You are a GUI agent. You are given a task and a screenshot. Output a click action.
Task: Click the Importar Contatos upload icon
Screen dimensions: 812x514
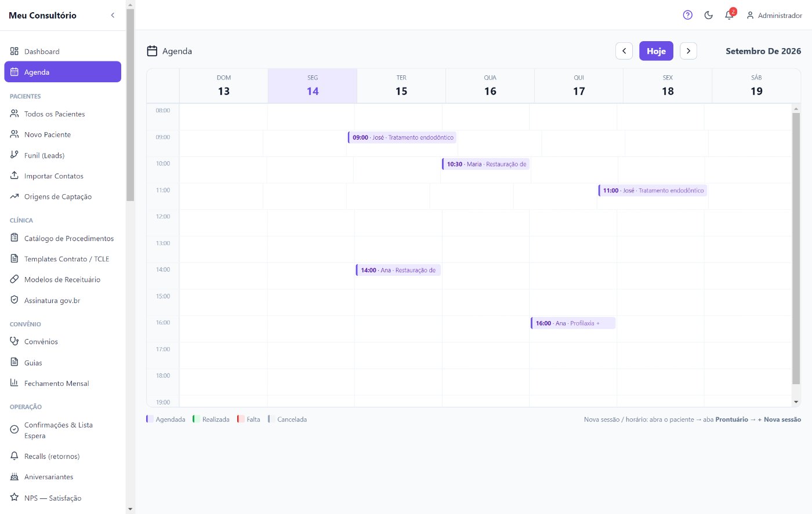(x=14, y=175)
